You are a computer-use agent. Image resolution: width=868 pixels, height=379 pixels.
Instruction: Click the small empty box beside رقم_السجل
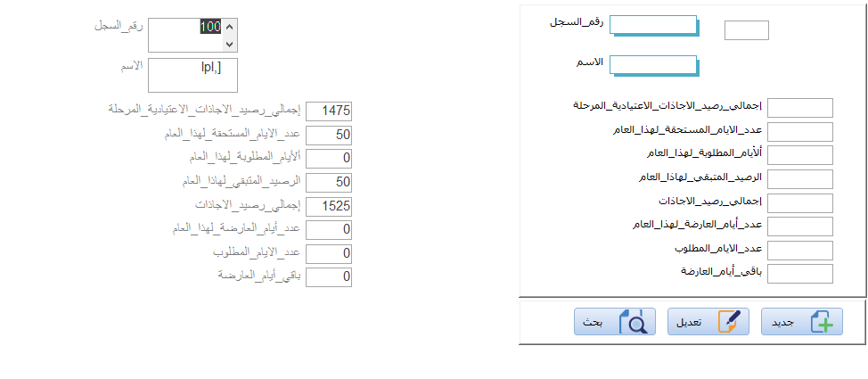tap(747, 30)
